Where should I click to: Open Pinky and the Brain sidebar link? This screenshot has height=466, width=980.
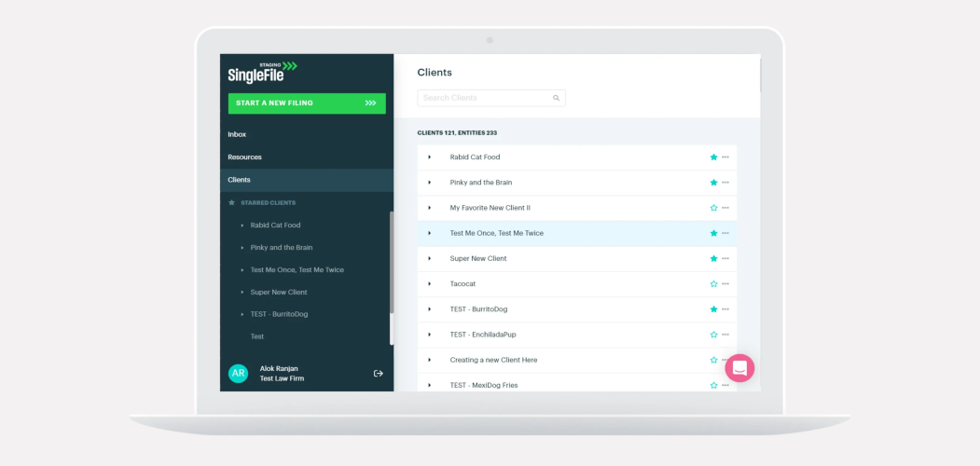tap(282, 247)
